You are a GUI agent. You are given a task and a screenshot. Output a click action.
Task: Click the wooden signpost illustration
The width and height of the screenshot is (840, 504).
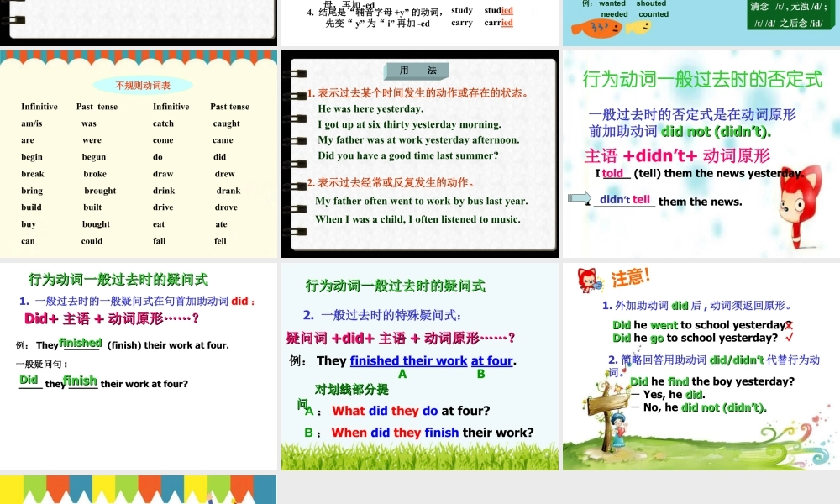pos(606,405)
